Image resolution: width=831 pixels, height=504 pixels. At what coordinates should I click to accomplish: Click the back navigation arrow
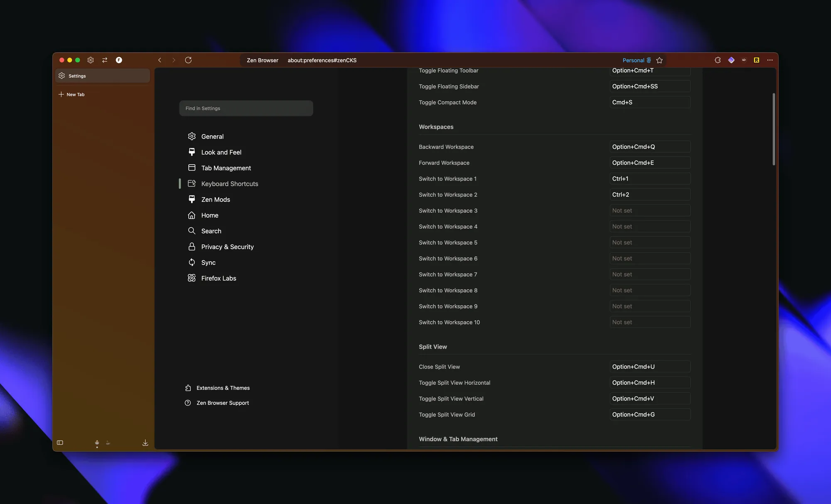click(x=160, y=60)
